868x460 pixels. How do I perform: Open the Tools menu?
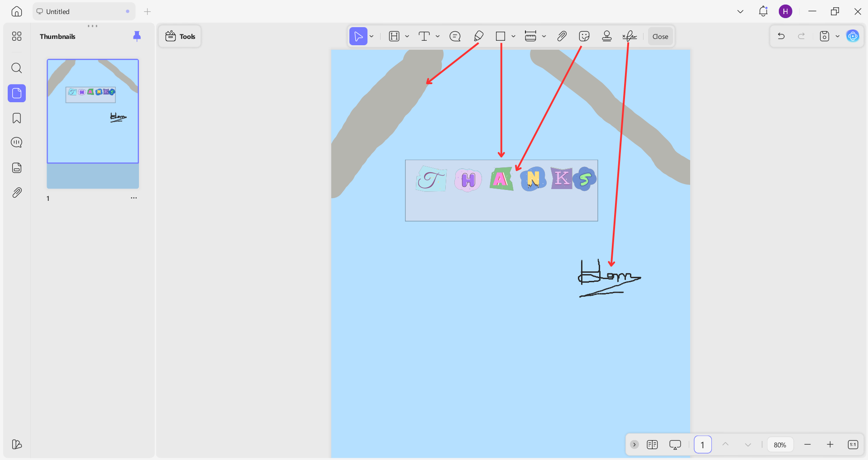tap(180, 36)
